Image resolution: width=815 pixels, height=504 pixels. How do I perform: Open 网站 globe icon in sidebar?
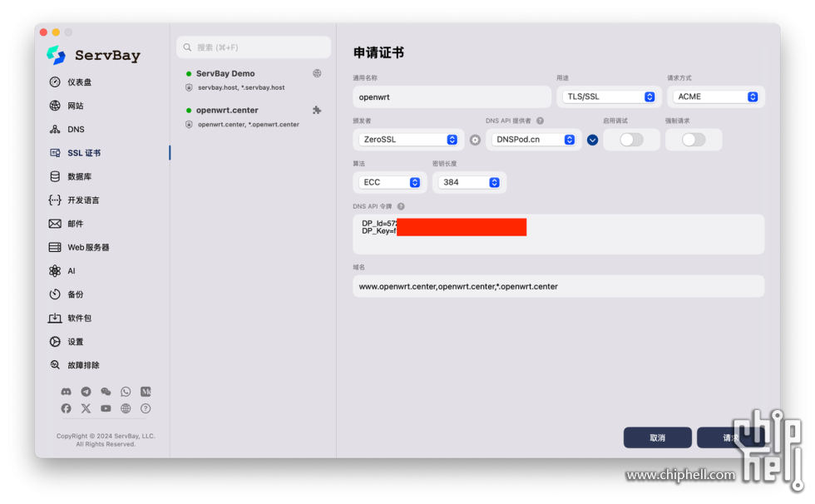pos(55,106)
